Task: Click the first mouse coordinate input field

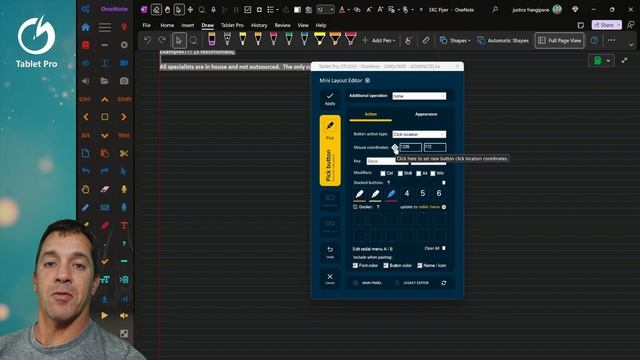Action: (x=411, y=147)
